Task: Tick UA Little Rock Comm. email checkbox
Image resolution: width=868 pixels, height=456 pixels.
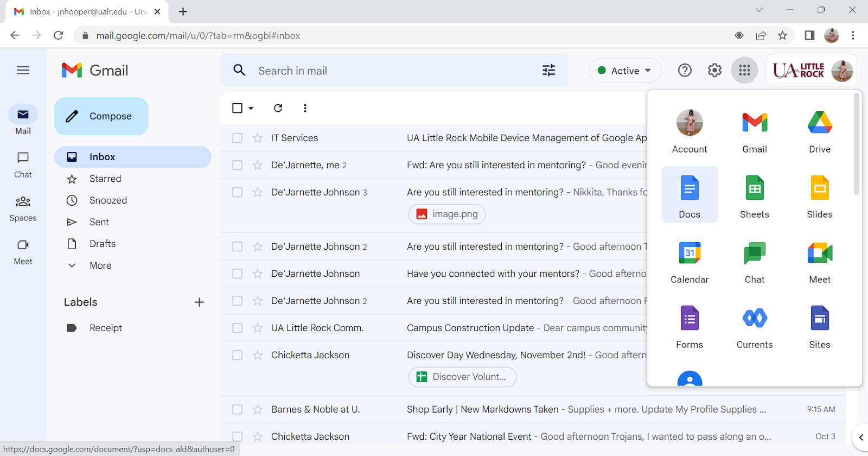Action: pos(237,328)
